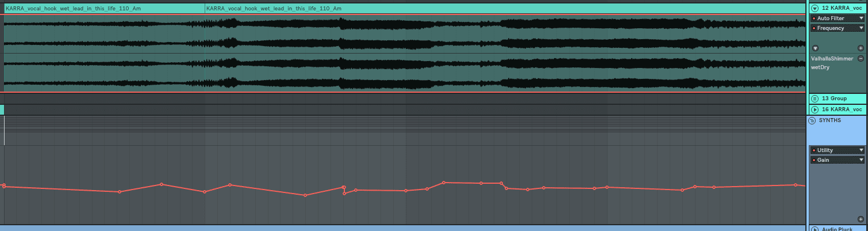Image resolution: width=868 pixels, height=231 pixels.
Task: Toggle the Auto Filter automation red indicator
Action: pos(814,18)
